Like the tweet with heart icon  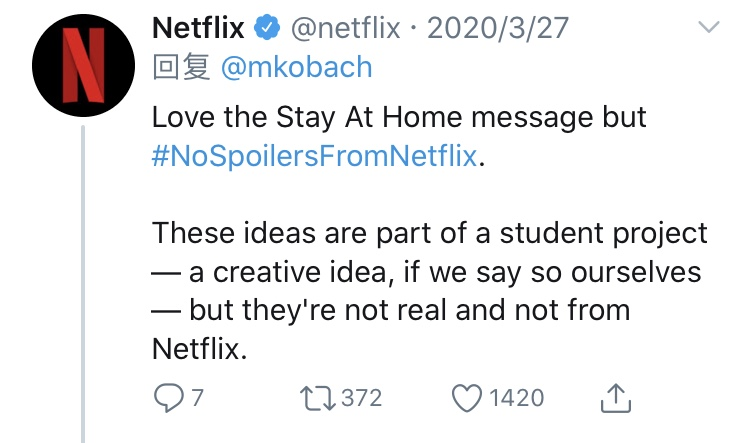pyautogui.click(x=467, y=398)
